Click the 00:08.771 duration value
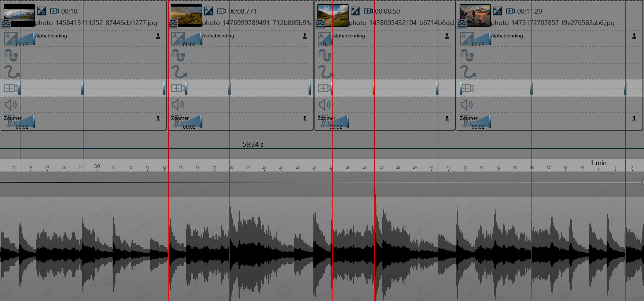The width and height of the screenshot is (644, 301). click(x=242, y=11)
